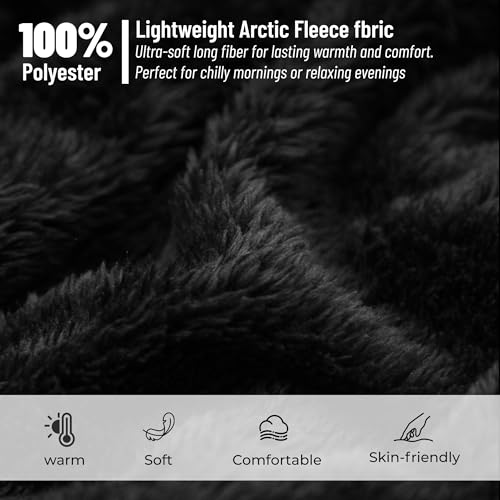Click the white vertical divider bar
The image size is (500, 500).
tap(125, 52)
